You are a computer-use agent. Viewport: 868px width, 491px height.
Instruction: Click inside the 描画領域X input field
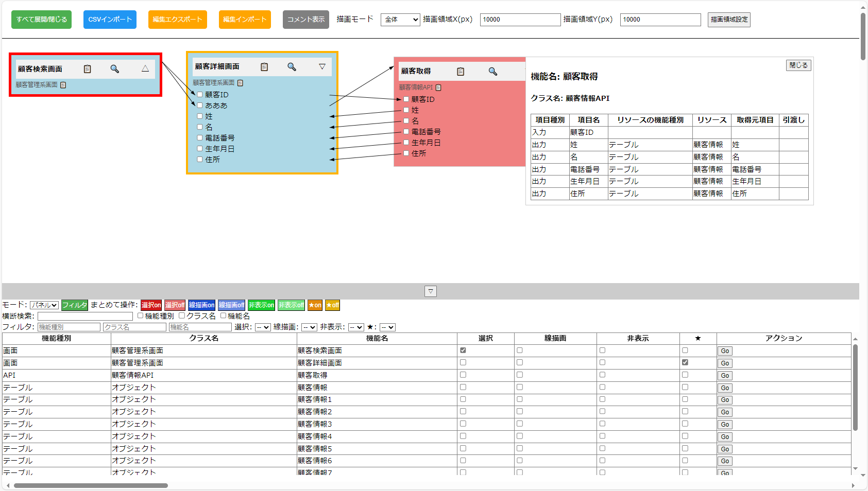pos(520,20)
